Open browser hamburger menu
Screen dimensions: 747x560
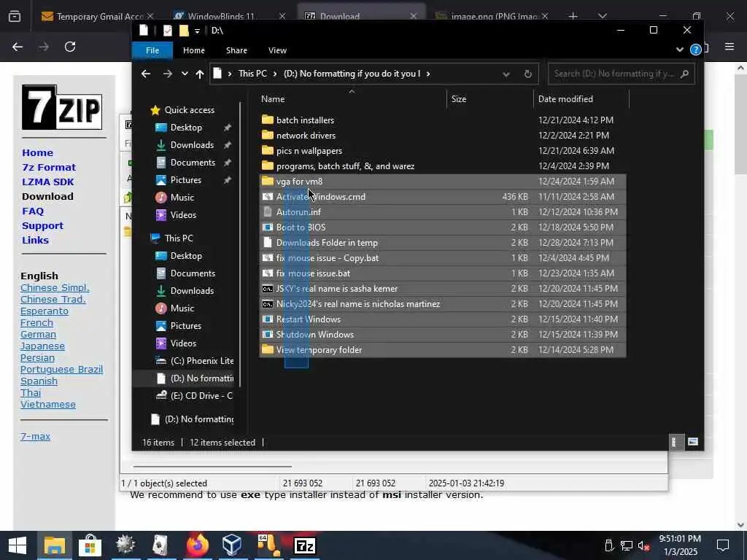(x=729, y=47)
